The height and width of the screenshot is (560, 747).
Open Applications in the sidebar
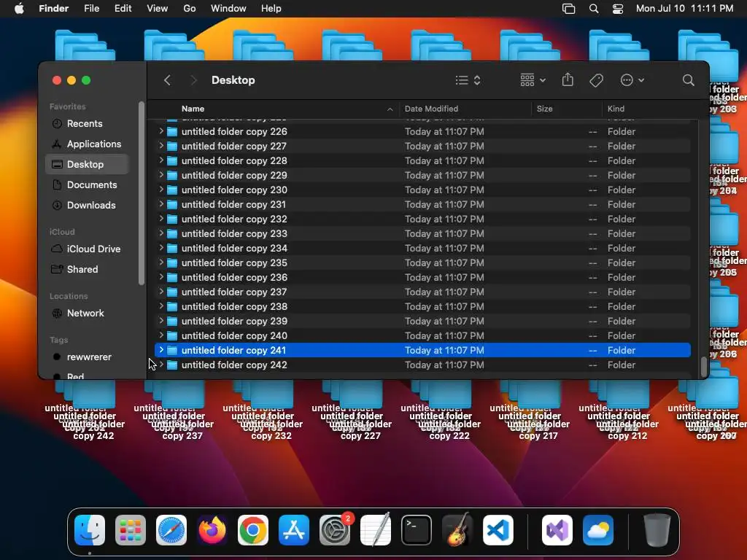pyautogui.click(x=87, y=144)
